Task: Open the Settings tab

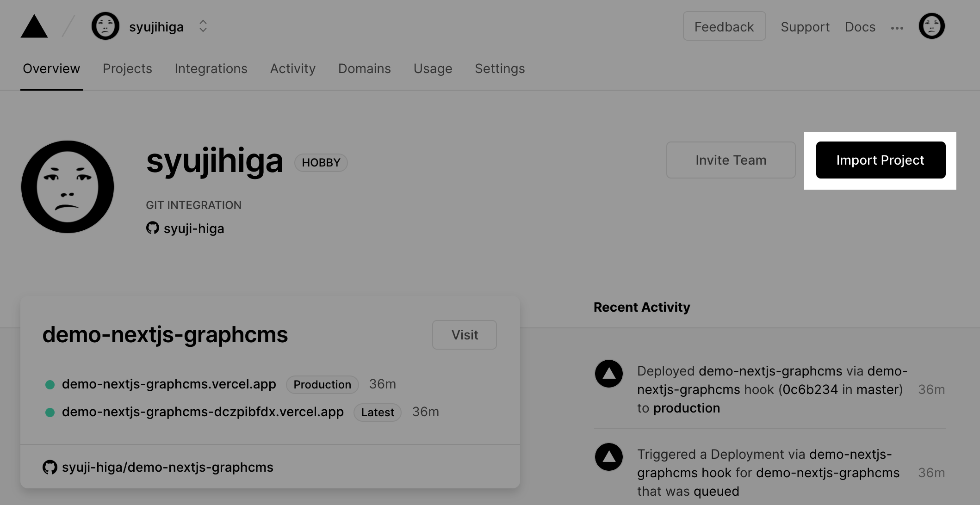Action: [500, 68]
